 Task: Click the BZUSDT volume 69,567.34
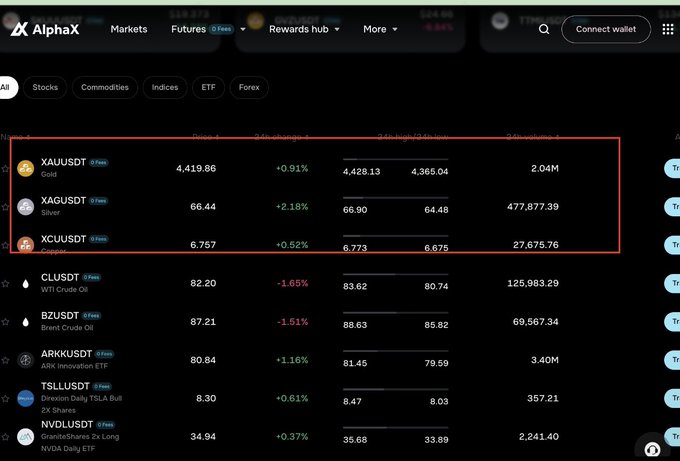pos(536,322)
